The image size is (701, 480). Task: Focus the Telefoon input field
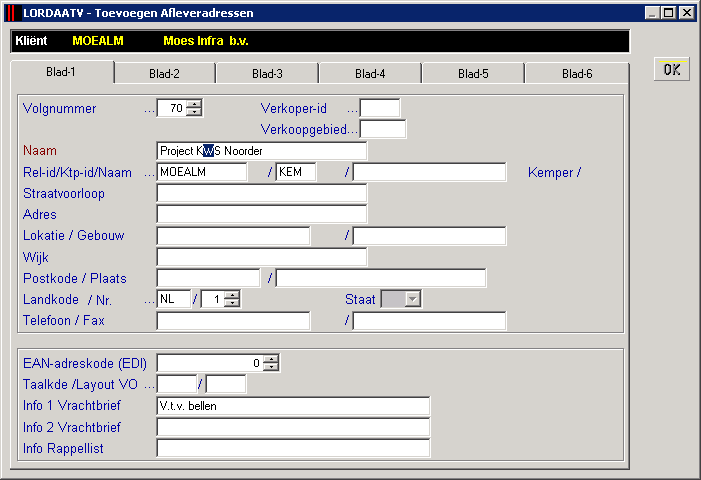[x=233, y=320]
